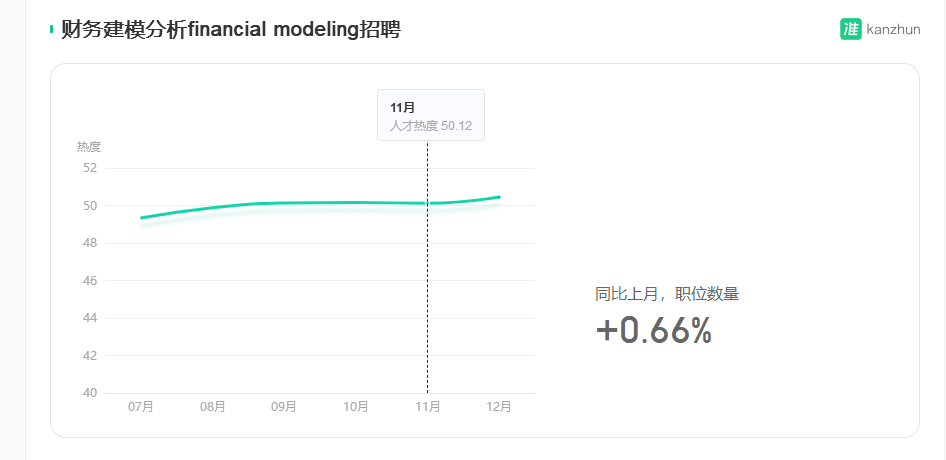The height and width of the screenshot is (460, 946).
Task: Click the 08月 label on the x-axis
Action: point(212,407)
